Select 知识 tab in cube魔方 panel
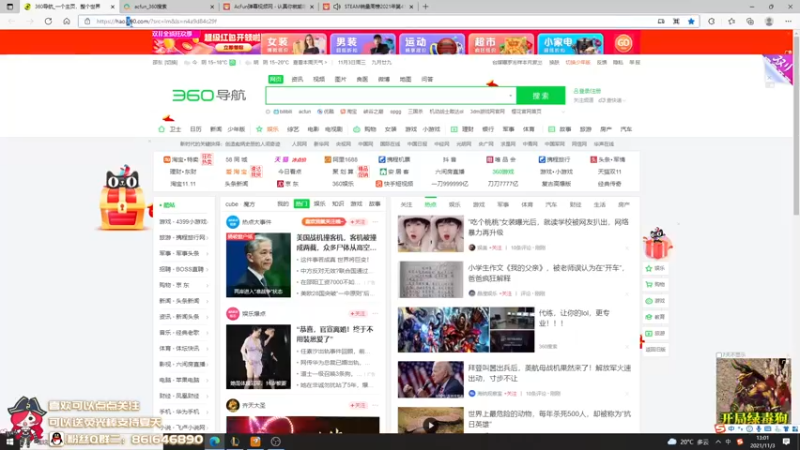 [338, 204]
